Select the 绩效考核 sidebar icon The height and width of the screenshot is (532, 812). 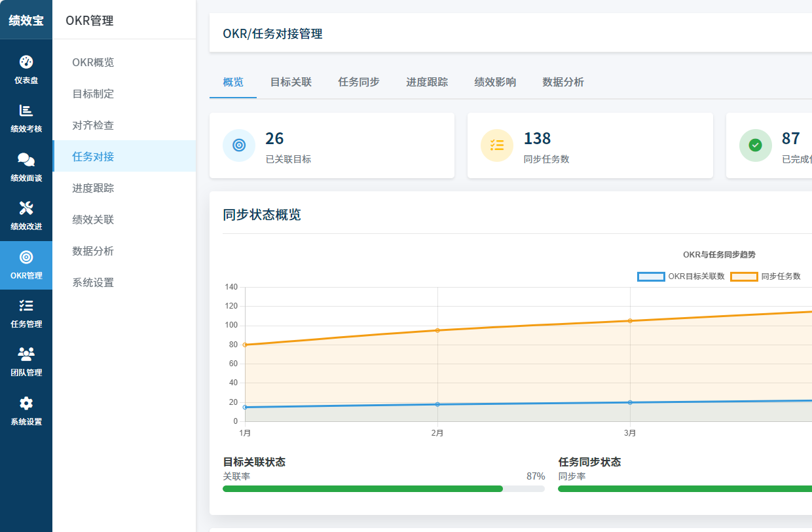(x=26, y=111)
